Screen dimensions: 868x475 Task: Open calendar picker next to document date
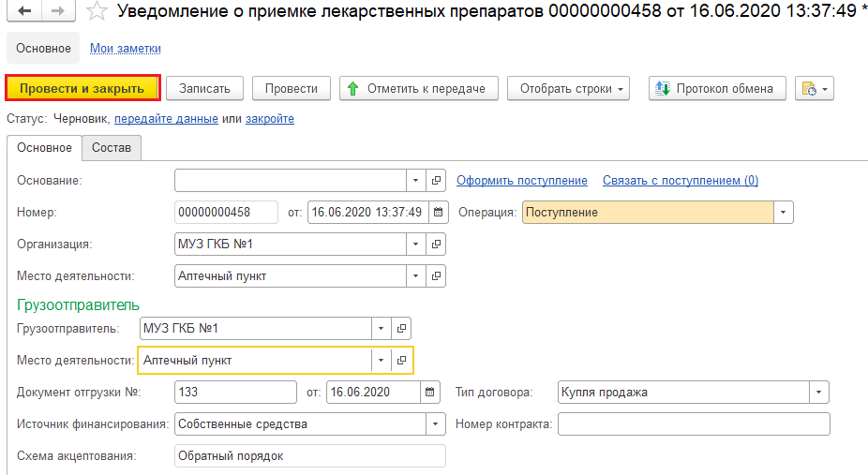(438, 213)
